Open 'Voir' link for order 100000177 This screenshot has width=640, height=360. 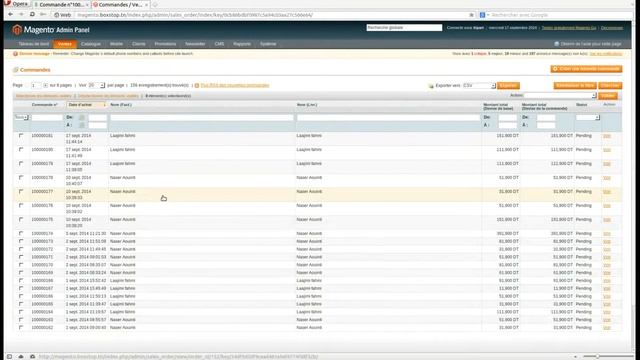(607, 191)
